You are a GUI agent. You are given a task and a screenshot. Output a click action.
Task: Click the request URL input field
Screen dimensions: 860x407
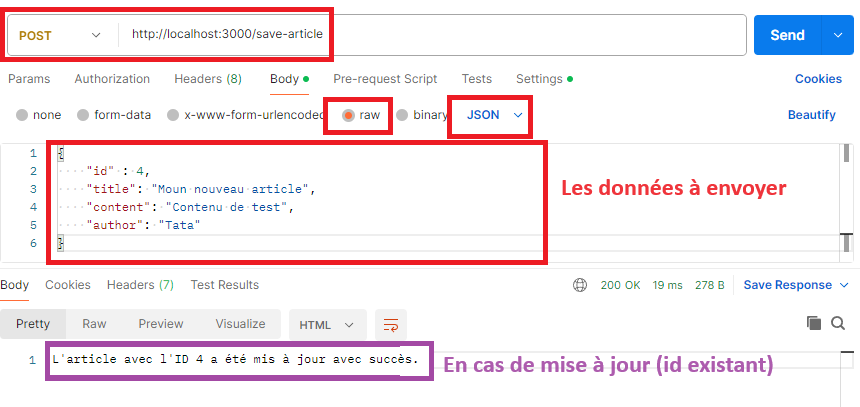tap(430, 35)
